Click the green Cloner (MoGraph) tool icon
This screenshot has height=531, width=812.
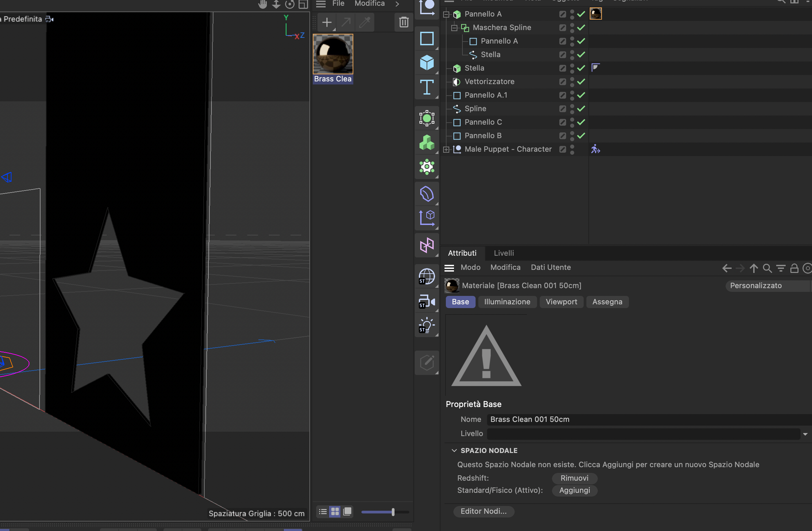(x=427, y=143)
